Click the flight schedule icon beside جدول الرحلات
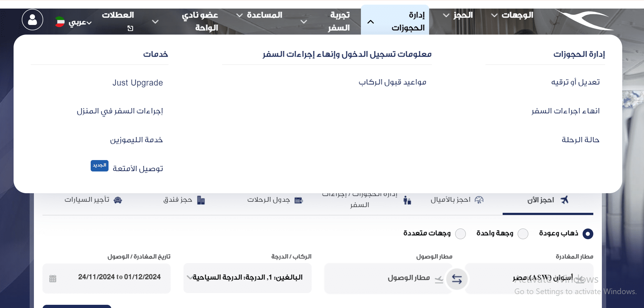Image resolution: width=644 pixels, height=308 pixels. click(299, 200)
